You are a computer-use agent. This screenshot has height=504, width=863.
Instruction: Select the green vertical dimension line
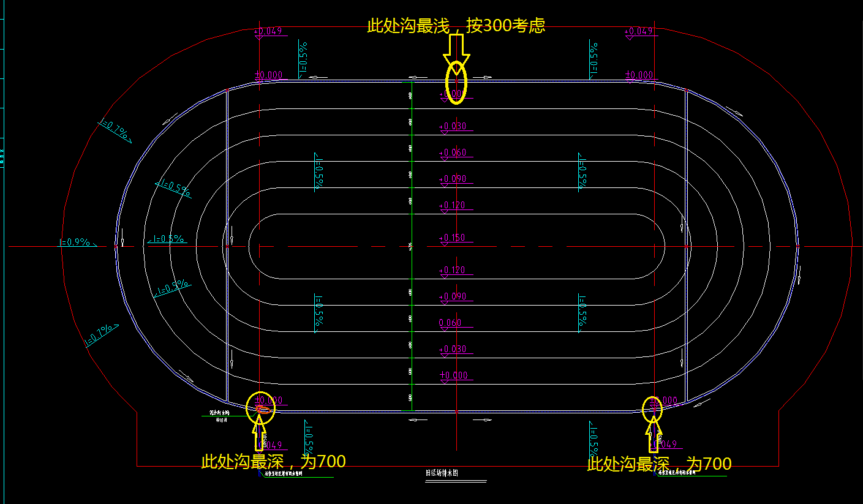pos(412,246)
